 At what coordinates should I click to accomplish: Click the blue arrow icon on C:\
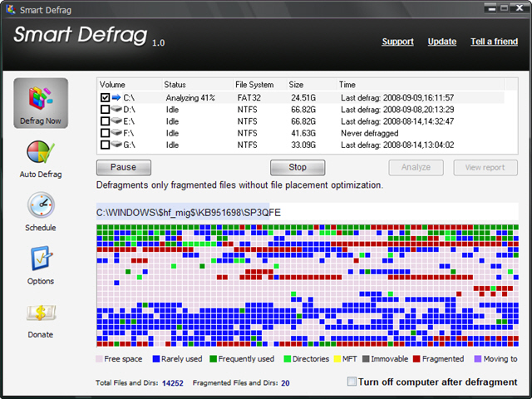pyautogui.click(x=116, y=98)
